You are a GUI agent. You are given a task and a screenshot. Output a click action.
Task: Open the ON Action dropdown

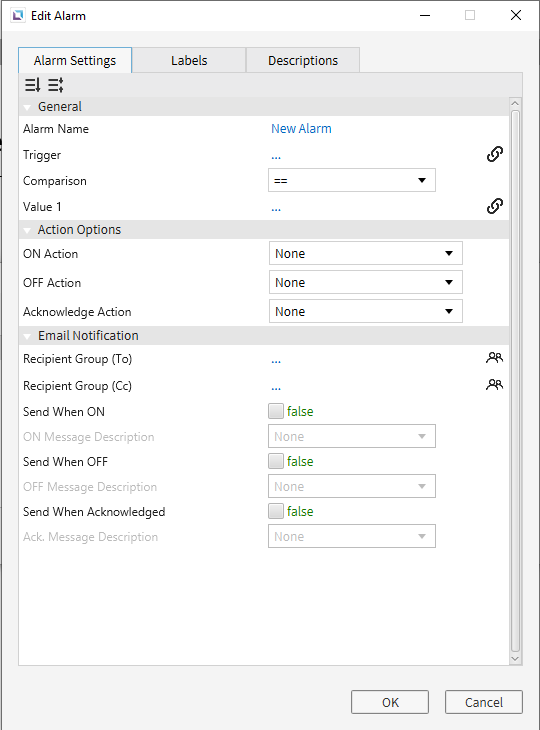coord(365,253)
